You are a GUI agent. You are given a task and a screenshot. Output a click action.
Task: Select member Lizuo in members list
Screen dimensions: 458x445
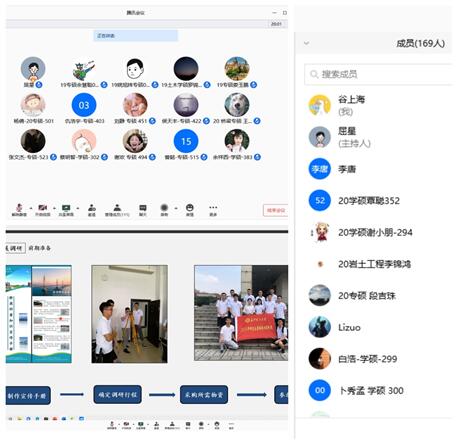[378, 327]
